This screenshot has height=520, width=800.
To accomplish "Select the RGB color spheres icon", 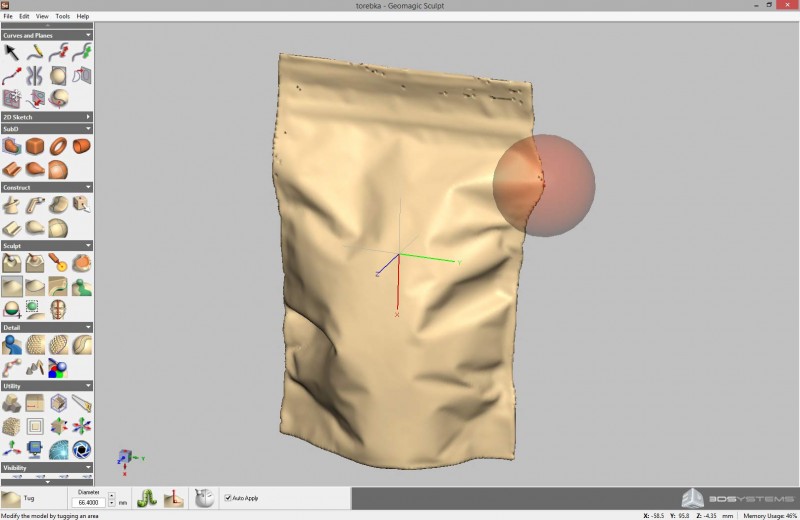I will 58,368.
